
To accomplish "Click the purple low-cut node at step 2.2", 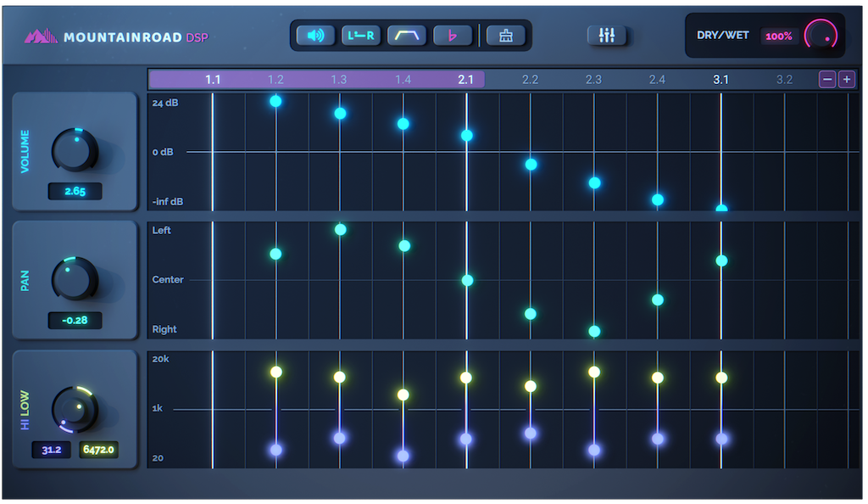I will [531, 433].
